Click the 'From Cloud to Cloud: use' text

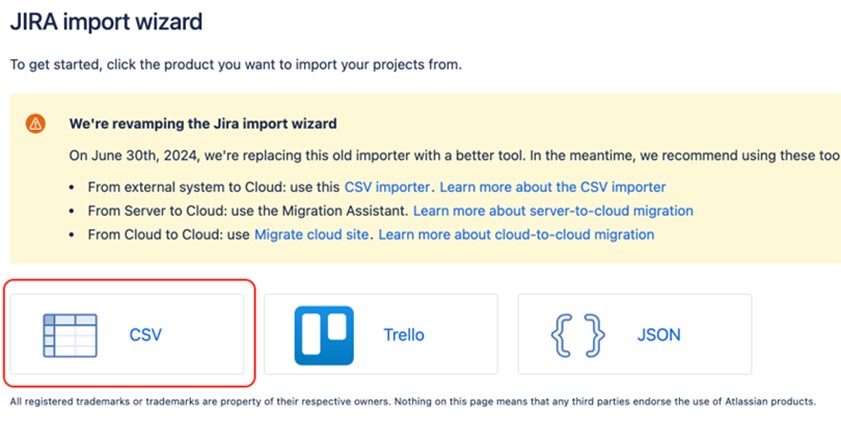click(169, 235)
